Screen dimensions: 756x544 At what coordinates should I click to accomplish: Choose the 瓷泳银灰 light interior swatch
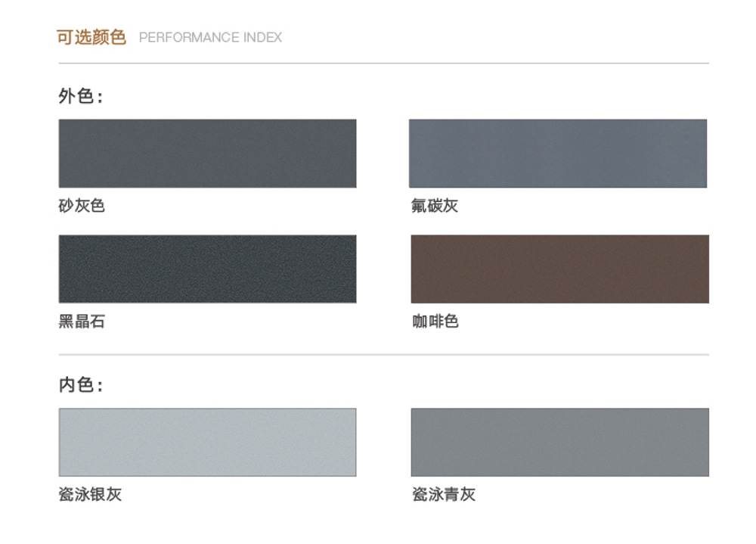[207, 442]
